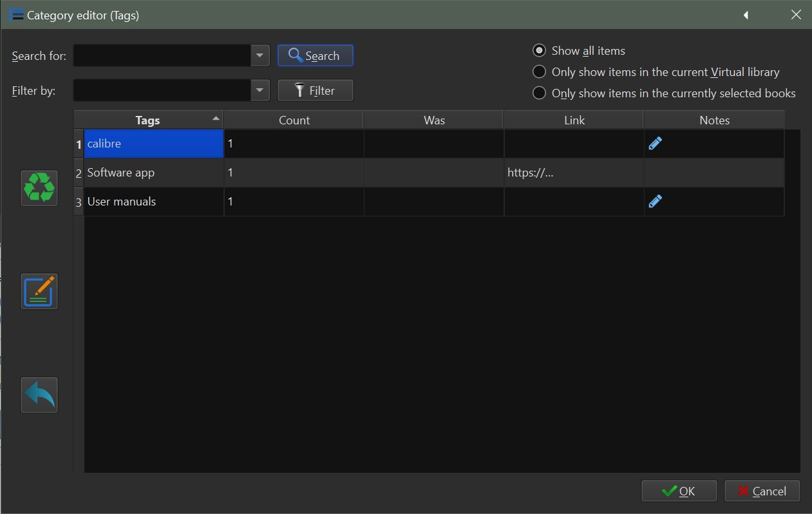The height and width of the screenshot is (514, 812).
Task: Sort by the Tags column header
Action: (148, 120)
